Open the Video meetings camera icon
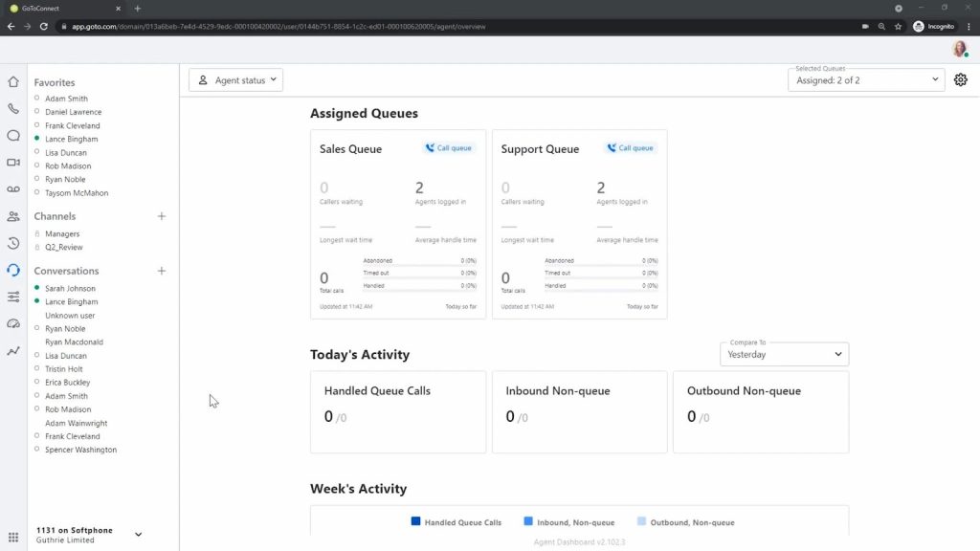Screen dimensions: 980x551 coord(13,163)
